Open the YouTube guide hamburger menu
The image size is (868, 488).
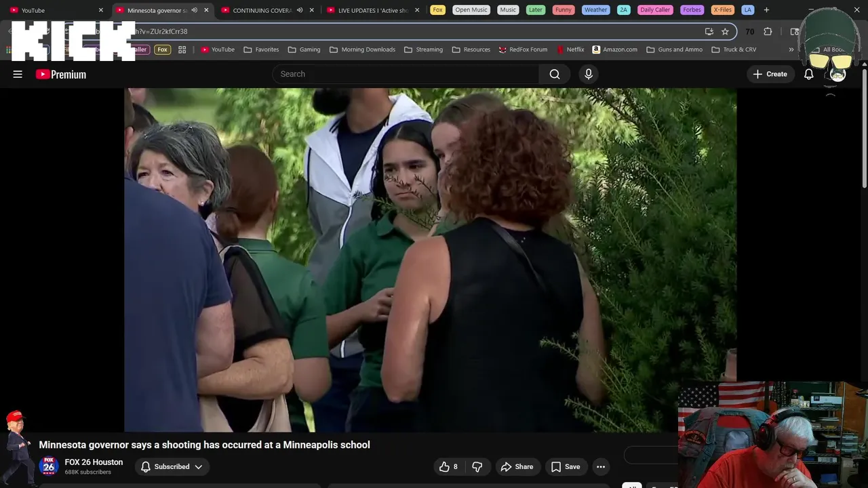click(x=18, y=74)
